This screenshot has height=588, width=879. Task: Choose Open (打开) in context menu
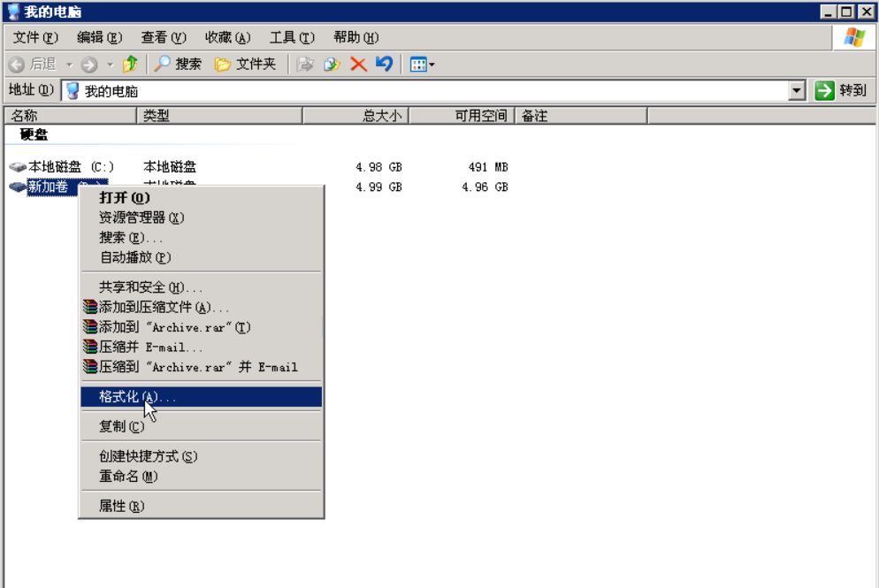tap(202, 197)
